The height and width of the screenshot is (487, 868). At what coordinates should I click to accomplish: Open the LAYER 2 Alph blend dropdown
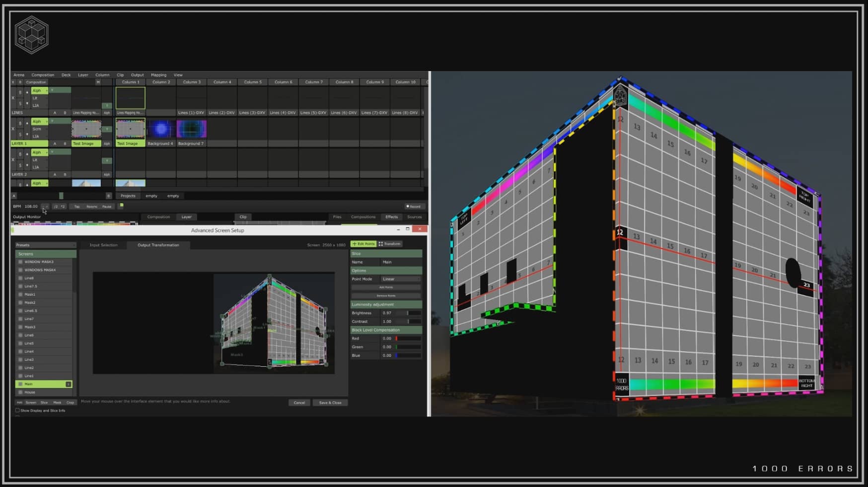40,152
